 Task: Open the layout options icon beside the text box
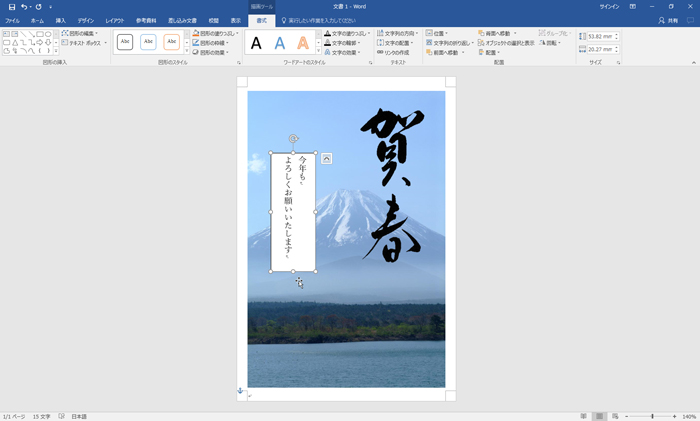point(327,158)
